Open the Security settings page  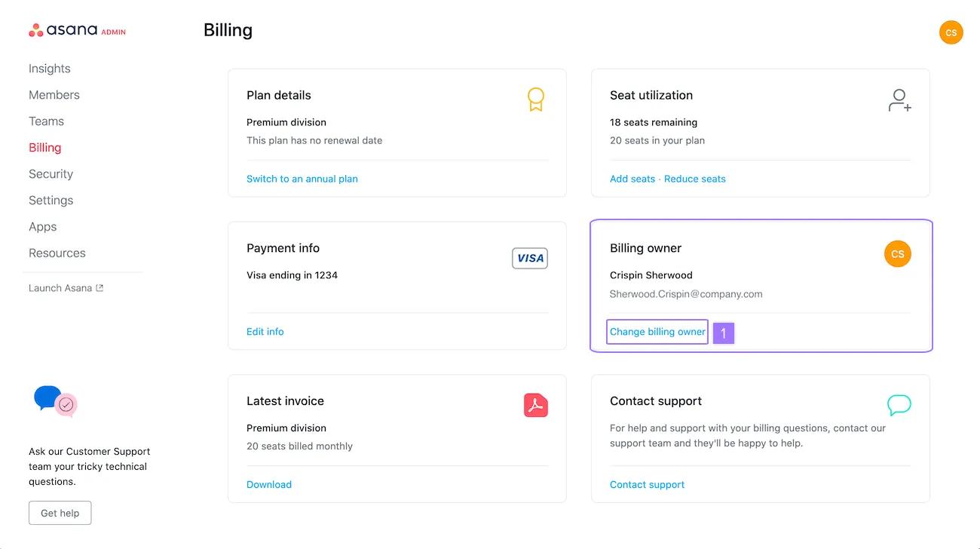(x=51, y=174)
